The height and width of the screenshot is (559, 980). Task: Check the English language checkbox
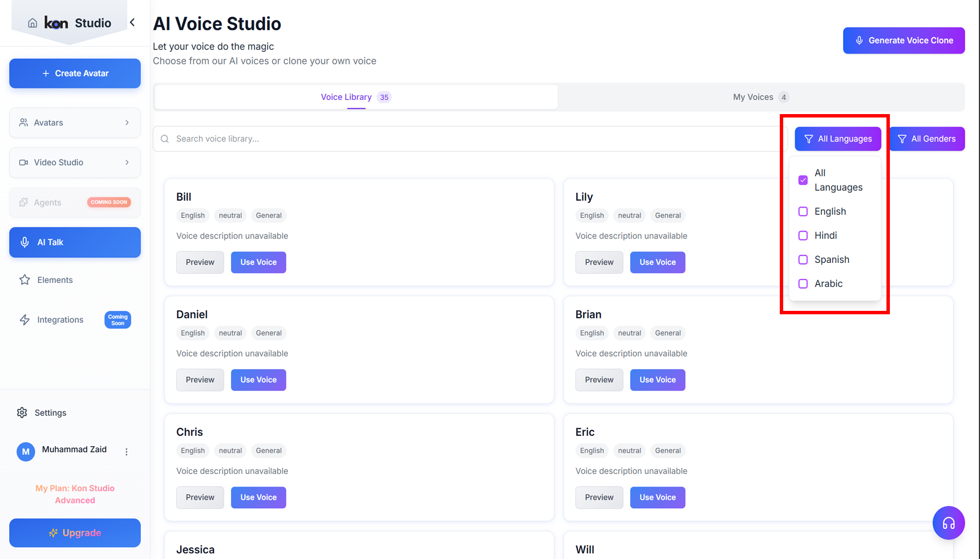tap(803, 212)
